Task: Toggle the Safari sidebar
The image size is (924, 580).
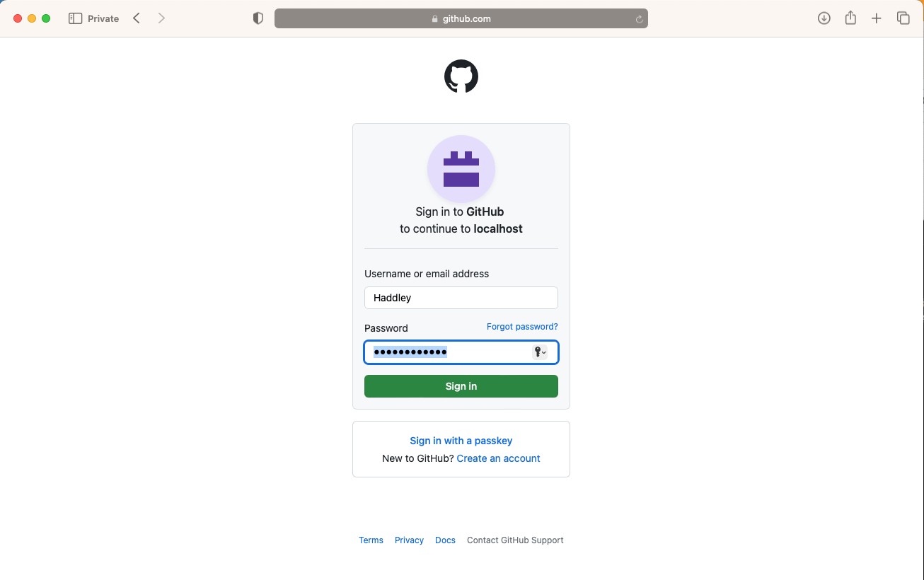Action: 75,18
